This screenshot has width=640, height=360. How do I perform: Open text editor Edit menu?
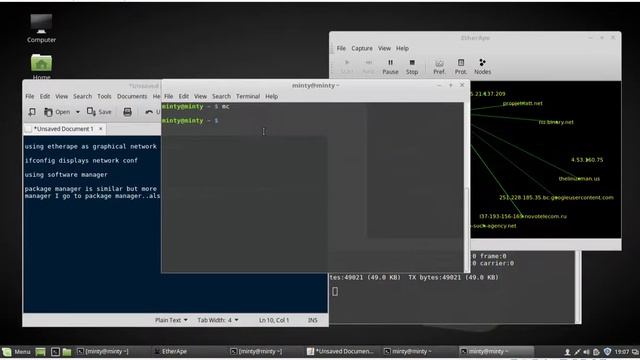(45, 96)
